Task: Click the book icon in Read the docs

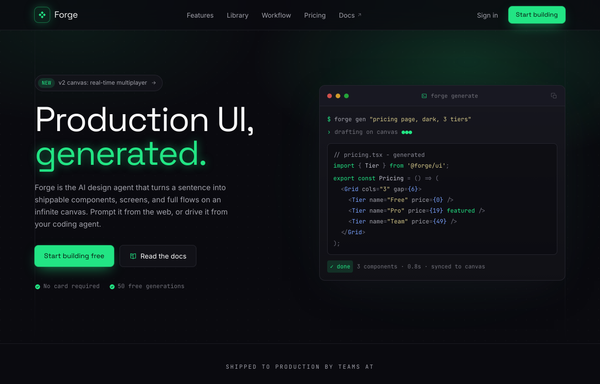Action: pyautogui.click(x=133, y=256)
